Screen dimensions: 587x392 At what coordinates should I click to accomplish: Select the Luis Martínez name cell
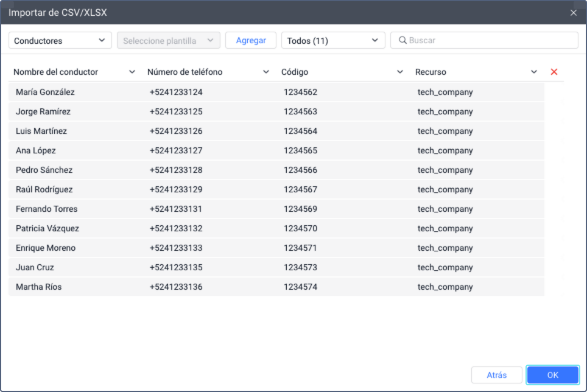tap(41, 131)
